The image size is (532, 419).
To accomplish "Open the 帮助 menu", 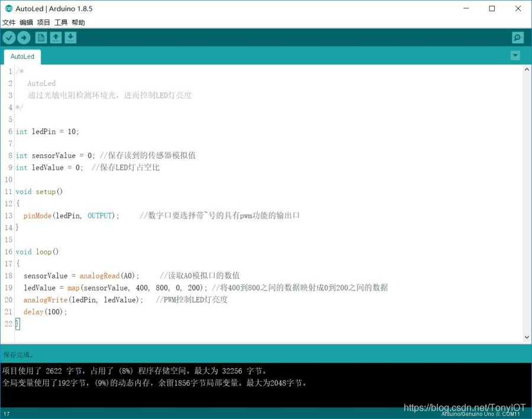I will point(78,22).
